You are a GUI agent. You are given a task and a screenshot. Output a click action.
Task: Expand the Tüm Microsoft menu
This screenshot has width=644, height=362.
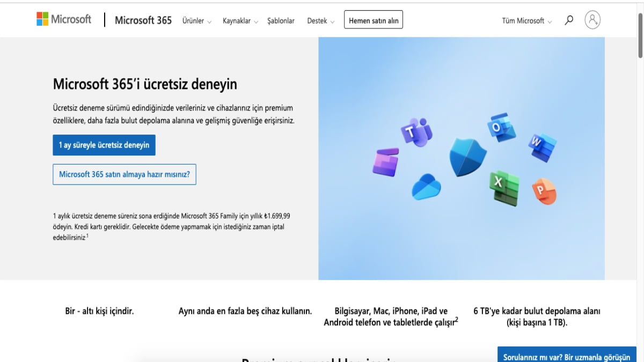point(526,21)
